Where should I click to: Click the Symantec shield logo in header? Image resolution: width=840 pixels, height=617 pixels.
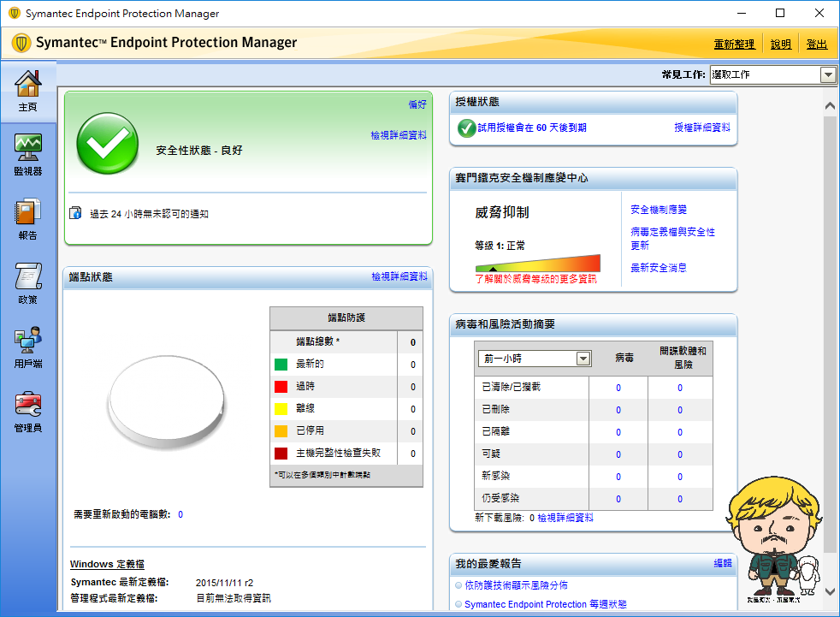[21, 43]
